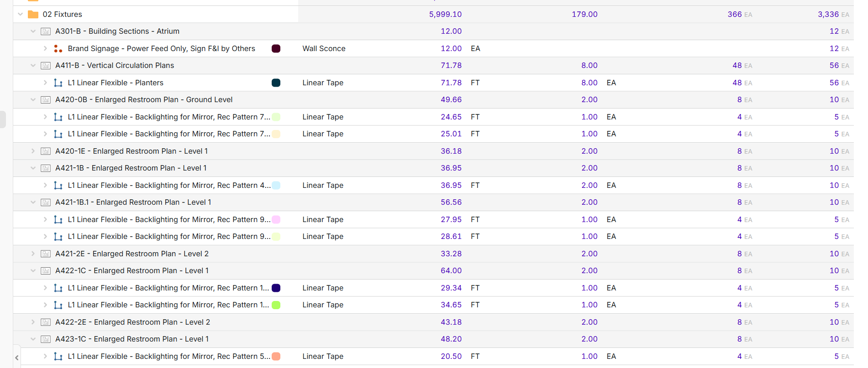Click the A301-B Building Sections sheet icon
868x368 pixels.
(46, 31)
